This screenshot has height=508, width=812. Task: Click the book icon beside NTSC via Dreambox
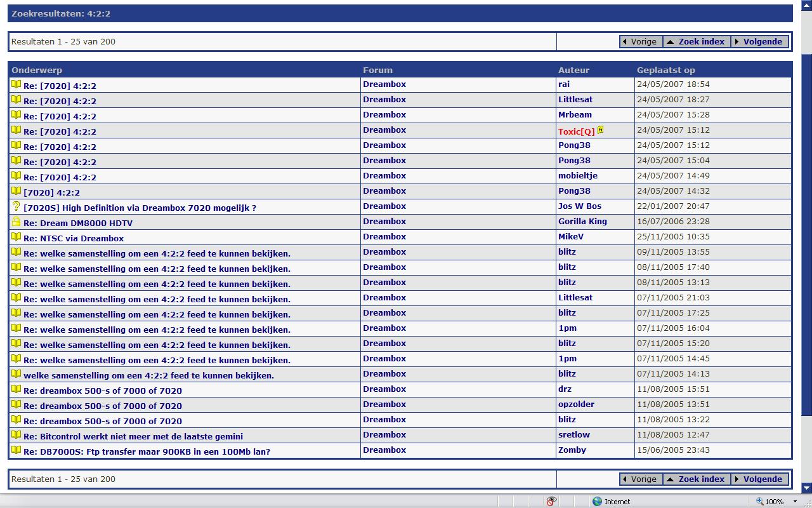[16, 237]
